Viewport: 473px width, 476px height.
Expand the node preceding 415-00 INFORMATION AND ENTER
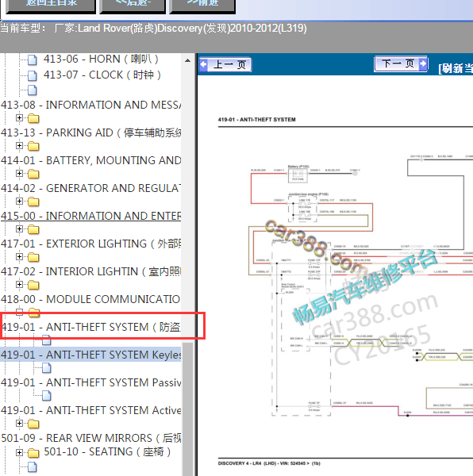[x=19, y=201]
